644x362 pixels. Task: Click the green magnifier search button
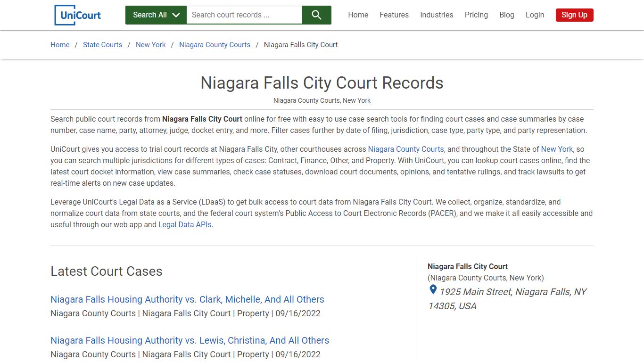click(316, 15)
